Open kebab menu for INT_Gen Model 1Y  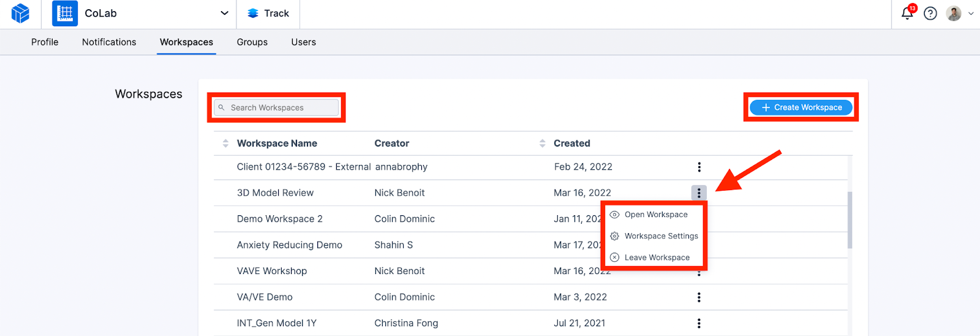coord(699,323)
